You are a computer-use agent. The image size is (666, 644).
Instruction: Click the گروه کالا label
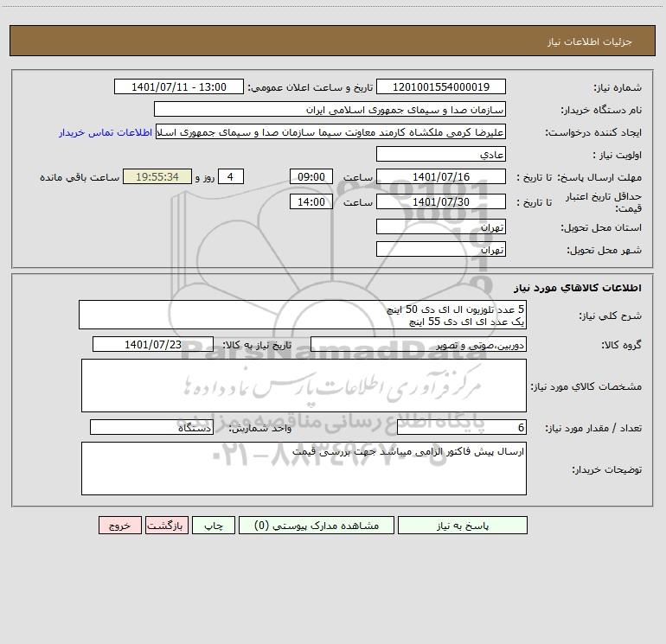point(622,346)
